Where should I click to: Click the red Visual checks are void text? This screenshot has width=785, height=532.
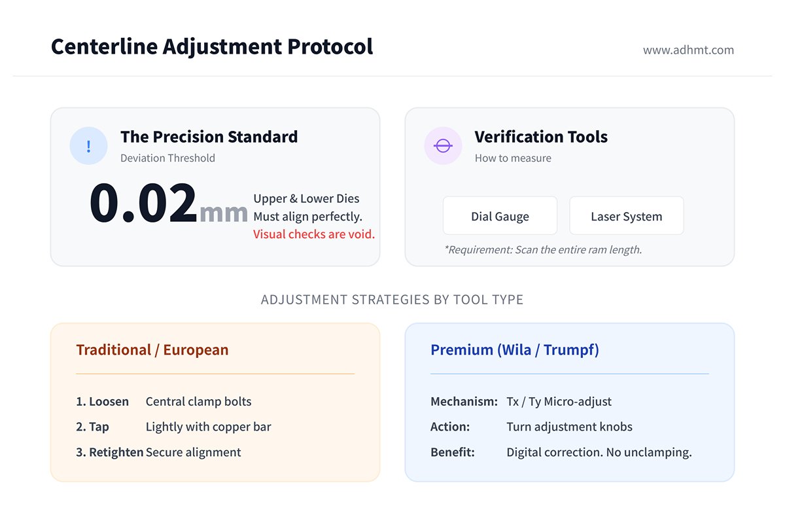point(314,234)
